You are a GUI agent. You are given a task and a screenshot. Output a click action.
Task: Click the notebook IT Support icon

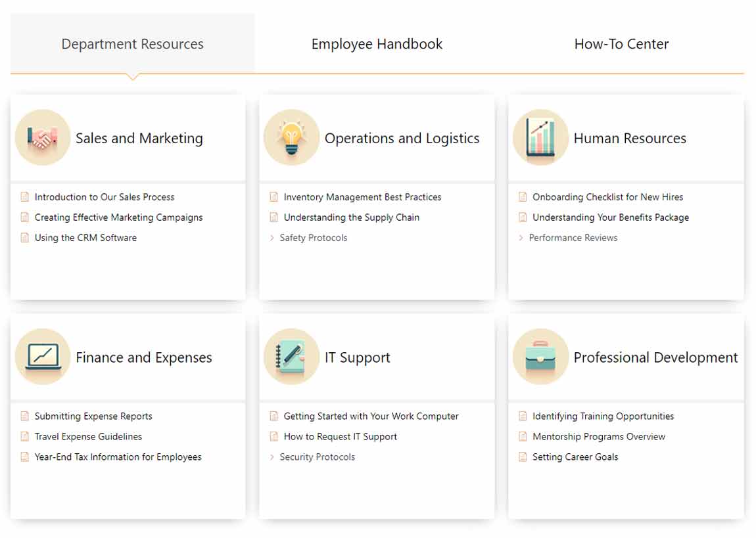(x=292, y=357)
